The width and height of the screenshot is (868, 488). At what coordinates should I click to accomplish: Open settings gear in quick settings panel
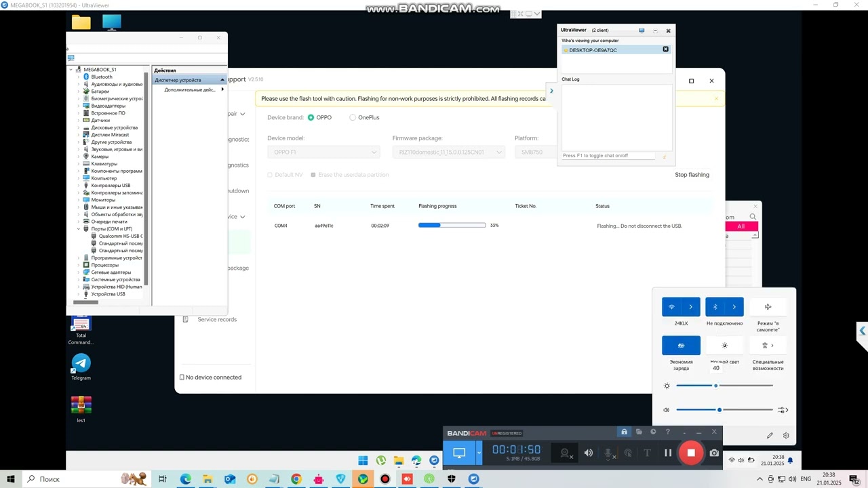point(786,436)
